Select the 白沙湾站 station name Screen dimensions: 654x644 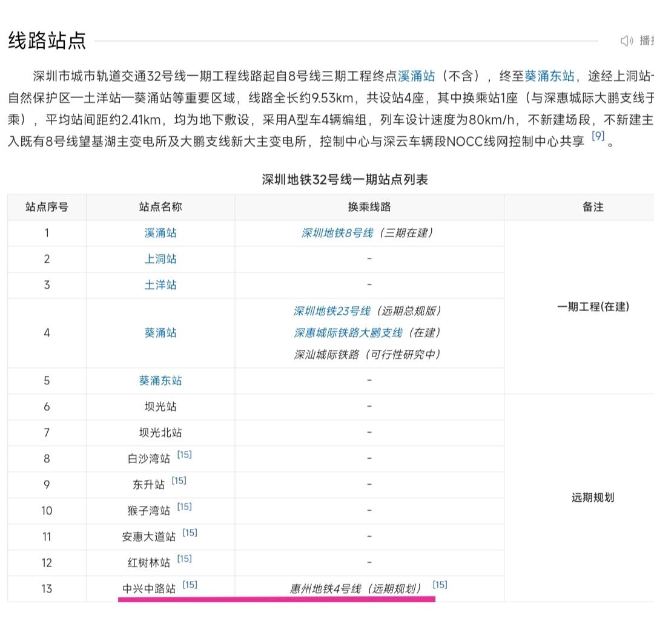click(x=149, y=459)
